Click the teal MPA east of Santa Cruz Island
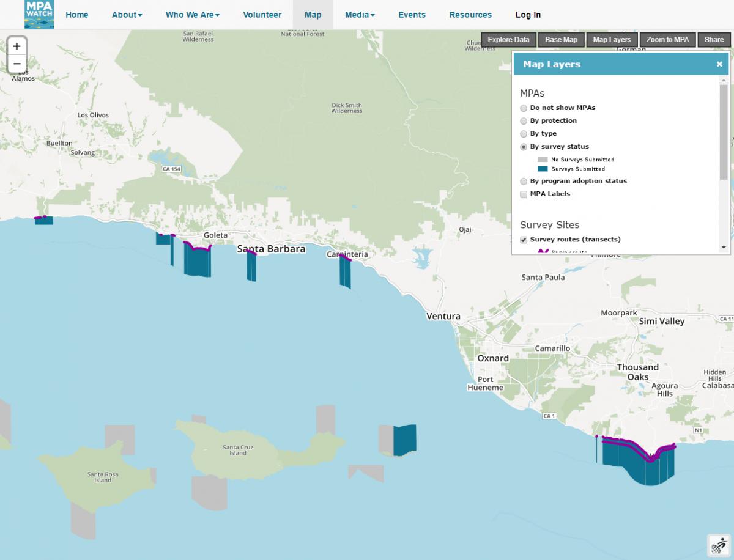Screen dimensions: 734x560 (x=405, y=440)
